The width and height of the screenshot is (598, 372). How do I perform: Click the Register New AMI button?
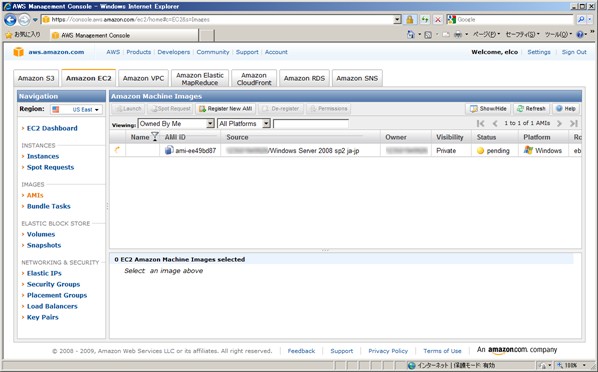point(225,109)
